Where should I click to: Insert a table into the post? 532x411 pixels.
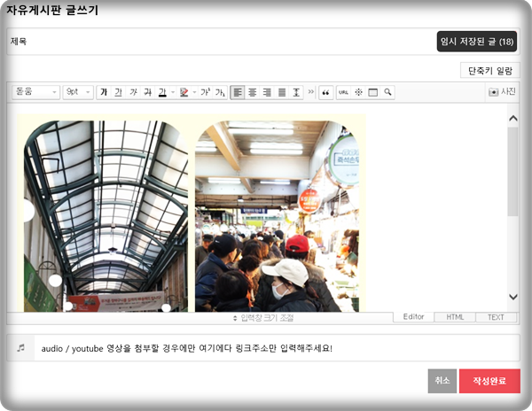pos(373,92)
